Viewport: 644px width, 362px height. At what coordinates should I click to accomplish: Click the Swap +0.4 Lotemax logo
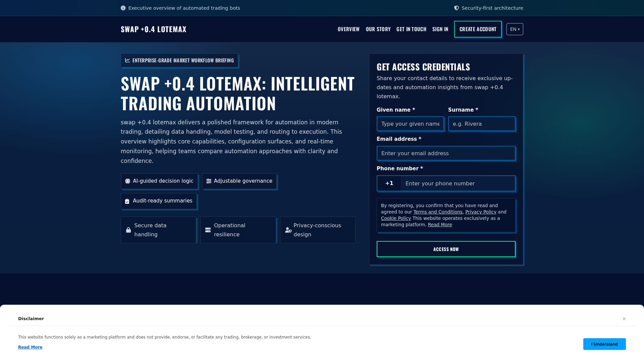[154, 29]
